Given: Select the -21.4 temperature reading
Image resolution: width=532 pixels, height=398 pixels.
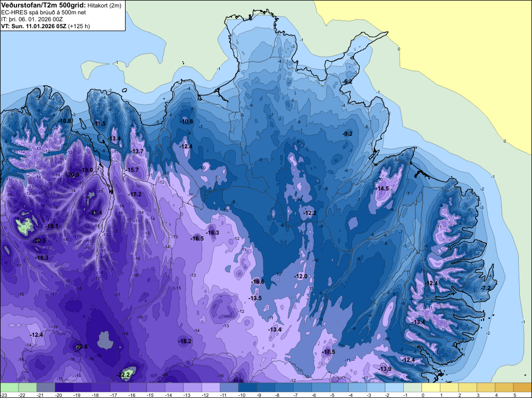Looking at the screenshot, I should (x=95, y=213).
